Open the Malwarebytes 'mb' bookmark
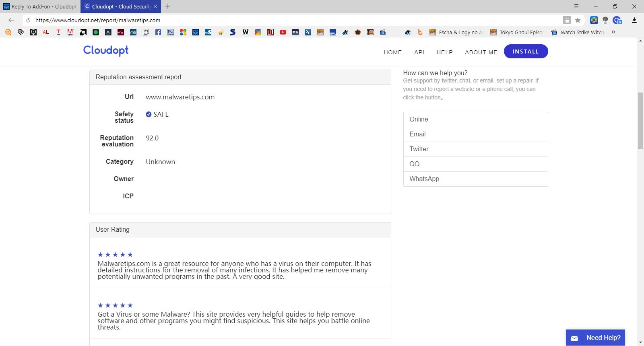This screenshot has width=644, height=346. pyautogui.click(x=133, y=32)
